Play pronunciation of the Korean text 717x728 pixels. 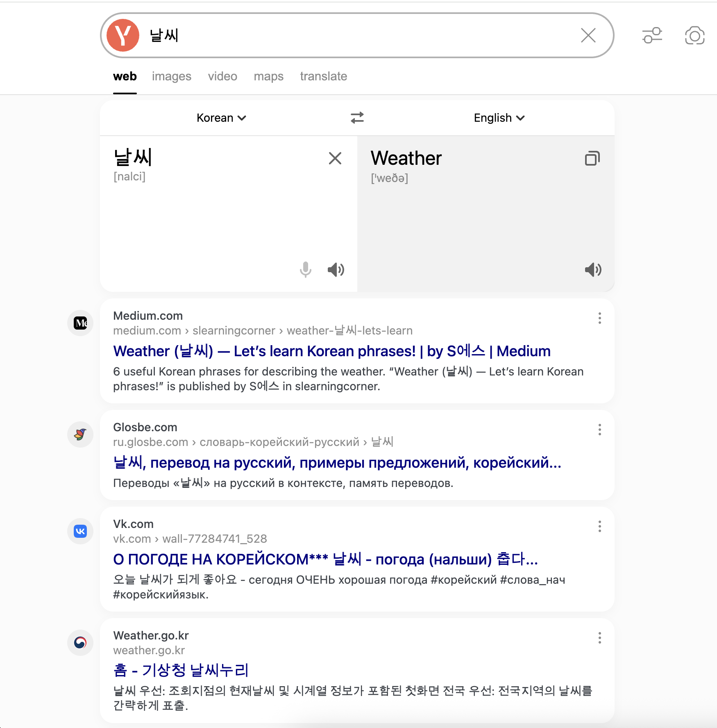pyautogui.click(x=336, y=270)
